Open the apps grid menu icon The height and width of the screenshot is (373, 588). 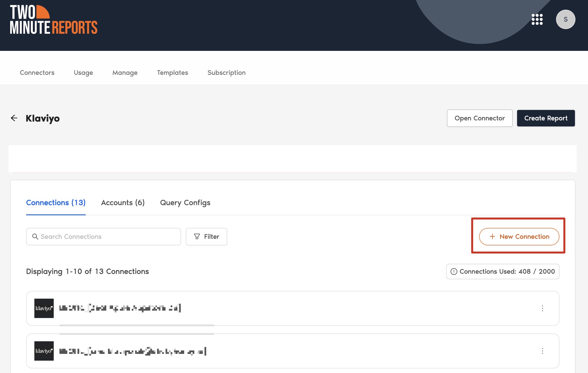tap(537, 19)
